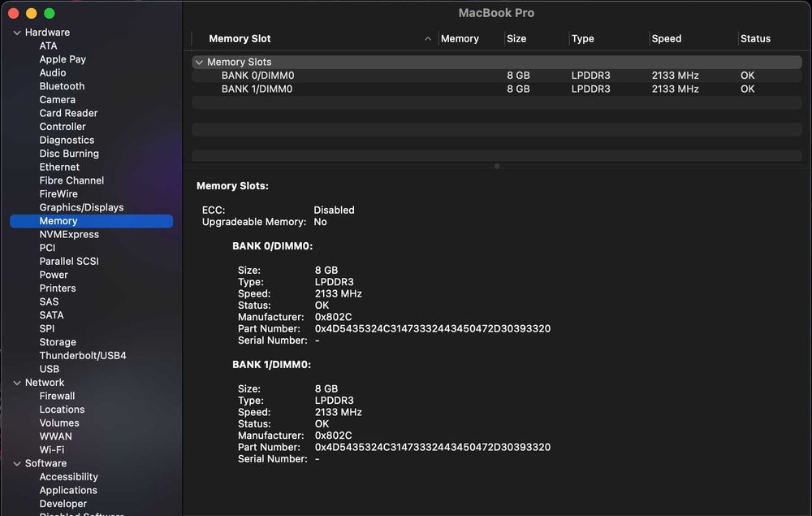Select Accessibility under Software
812x516 pixels.
pyautogui.click(x=69, y=477)
